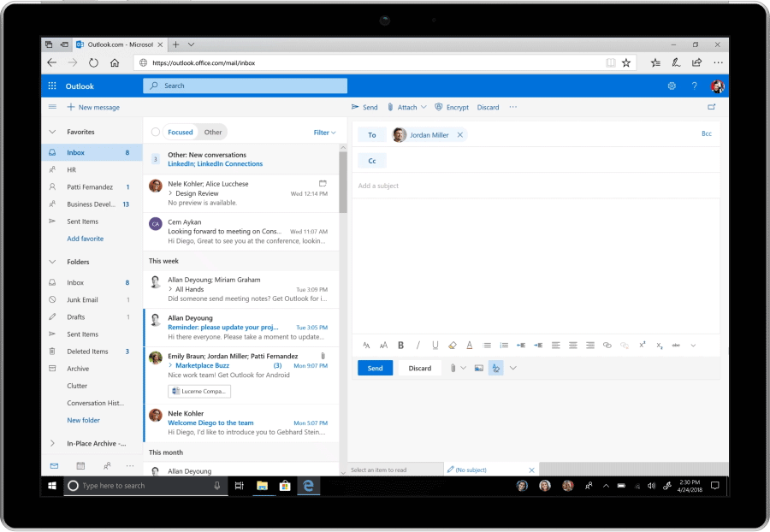Open more send options chevron at bottom

pyautogui.click(x=513, y=368)
